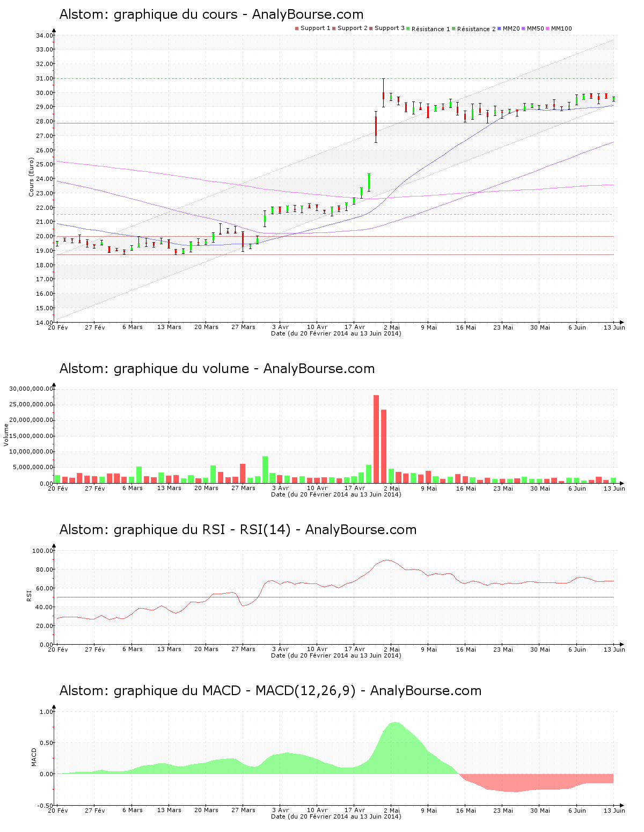
Task: Click the Résistance 1 legend color square
Action: click(408, 28)
